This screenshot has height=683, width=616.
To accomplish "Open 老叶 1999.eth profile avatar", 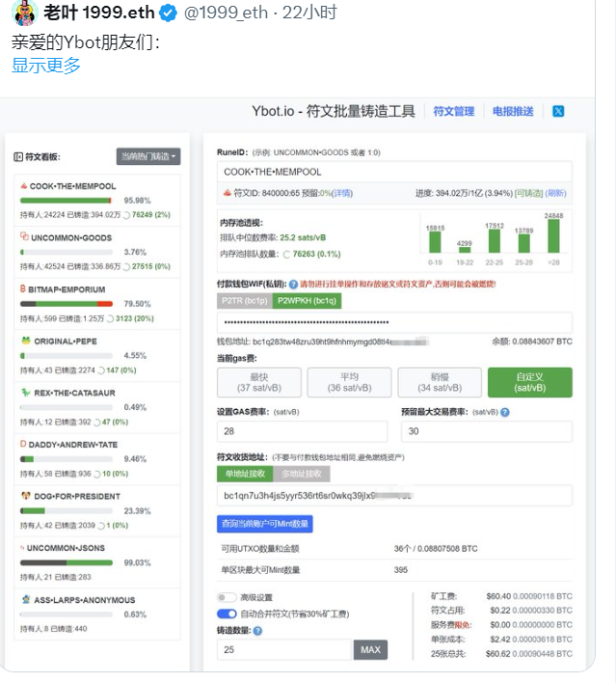I will pyautogui.click(x=25, y=13).
